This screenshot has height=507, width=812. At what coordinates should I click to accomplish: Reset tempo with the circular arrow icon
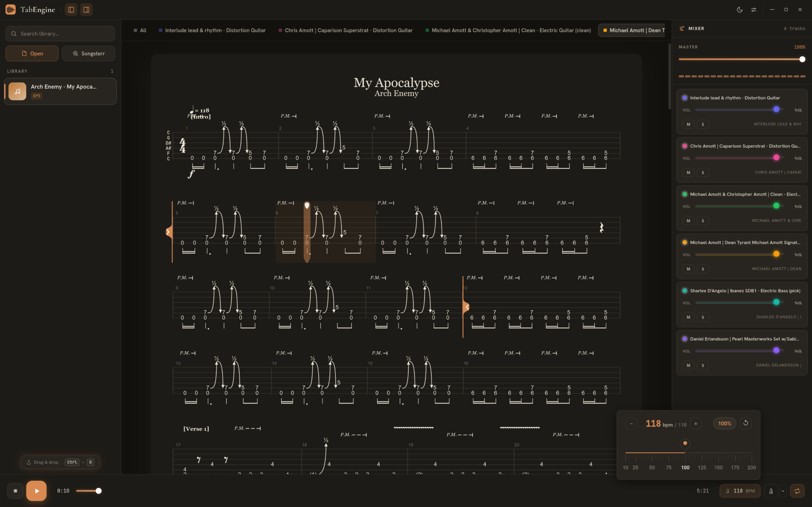pyautogui.click(x=746, y=423)
